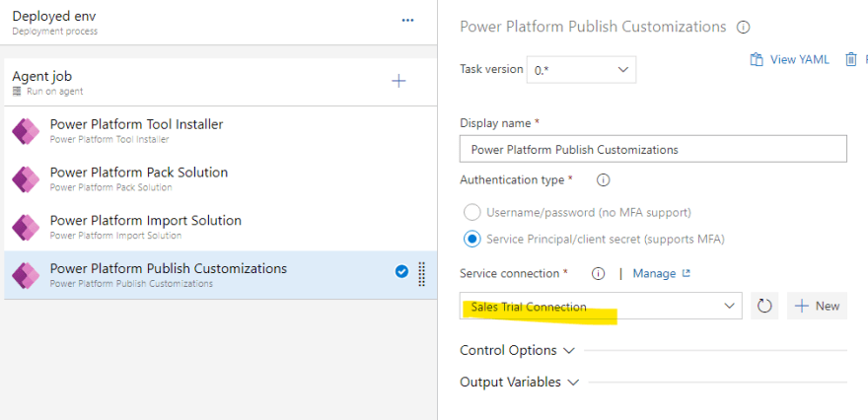Open the Task version dropdown
Screen dimensions: 868x420
click(x=581, y=70)
